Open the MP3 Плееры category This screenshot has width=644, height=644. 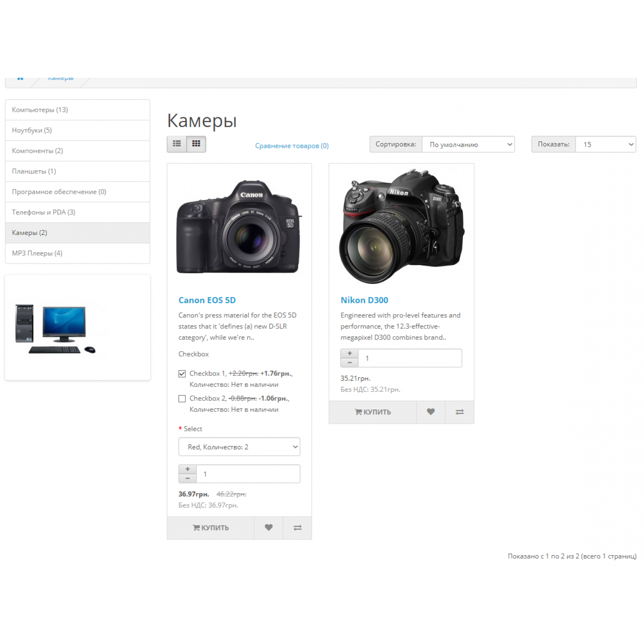pyautogui.click(x=37, y=253)
